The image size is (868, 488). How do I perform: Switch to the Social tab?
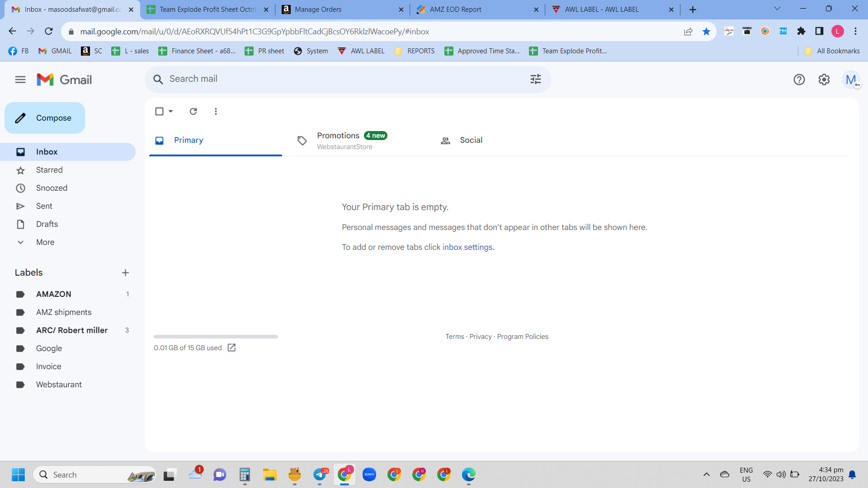pos(471,141)
